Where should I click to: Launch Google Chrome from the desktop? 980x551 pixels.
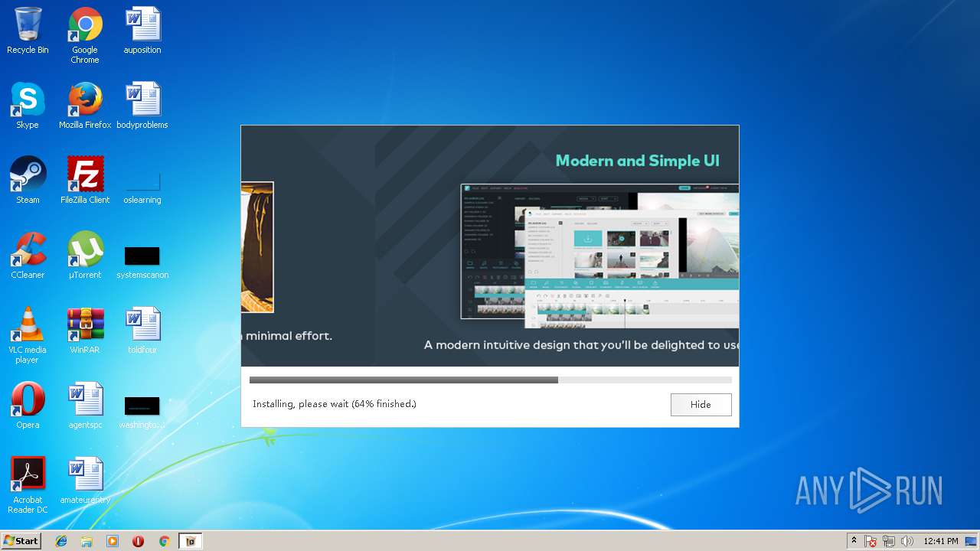[x=85, y=34]
